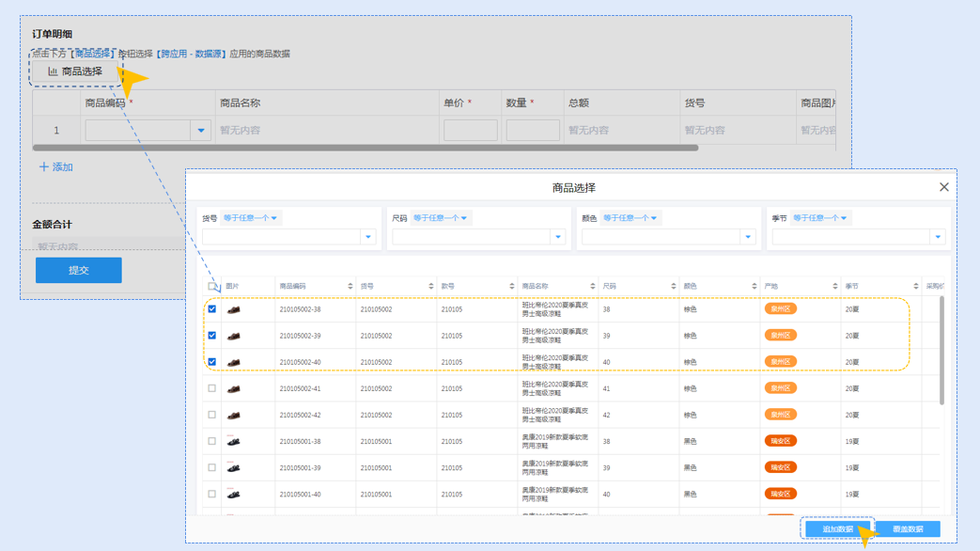
Task: Open the 商品编码 dropdown in order row
Action: click(x=201, y=131)
